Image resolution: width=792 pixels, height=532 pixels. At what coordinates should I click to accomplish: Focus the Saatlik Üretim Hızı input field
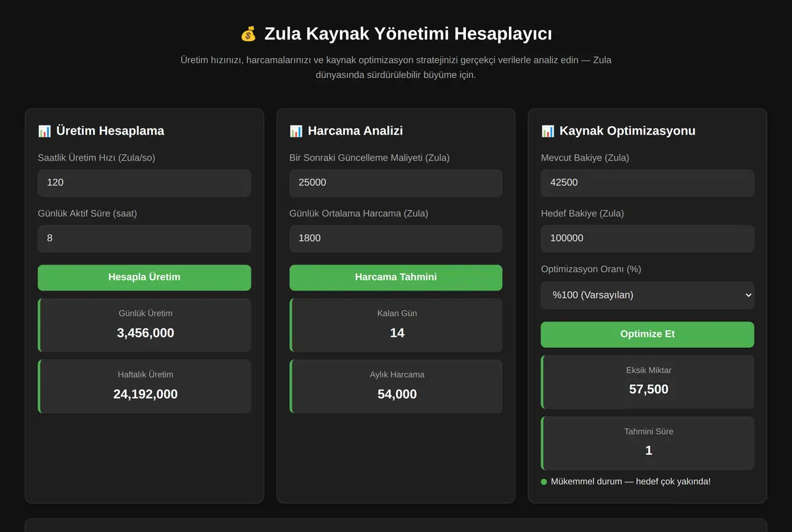145,183
